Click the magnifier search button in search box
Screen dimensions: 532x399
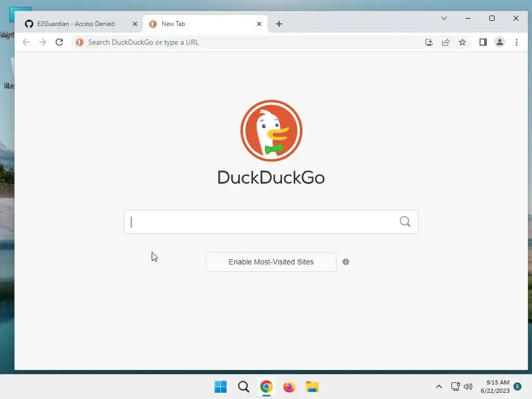click(x=405, y=222)
